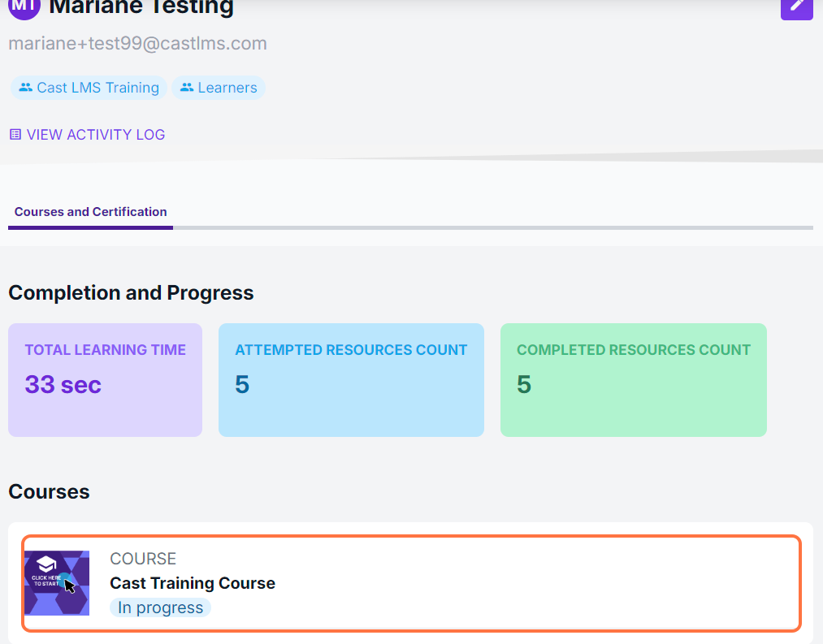
Task: Click the In progress status badge
Action: click(160, 607)
